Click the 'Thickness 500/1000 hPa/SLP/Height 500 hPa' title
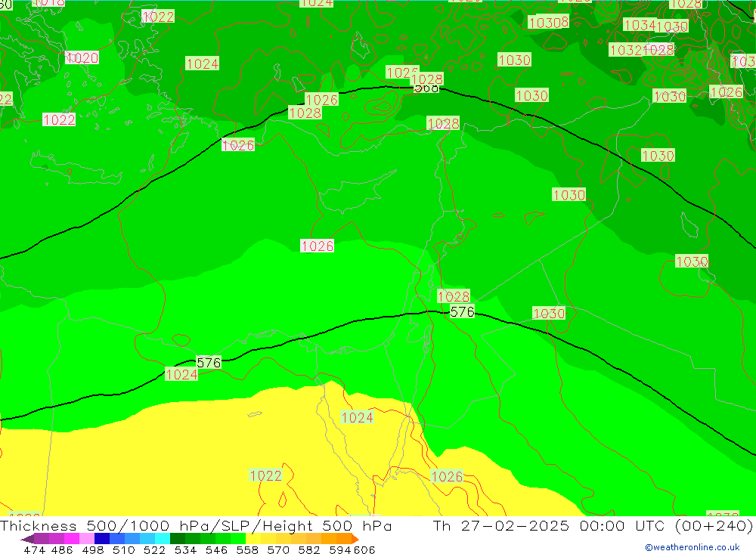Screen dimensions: 756x554 pos(196,525)
